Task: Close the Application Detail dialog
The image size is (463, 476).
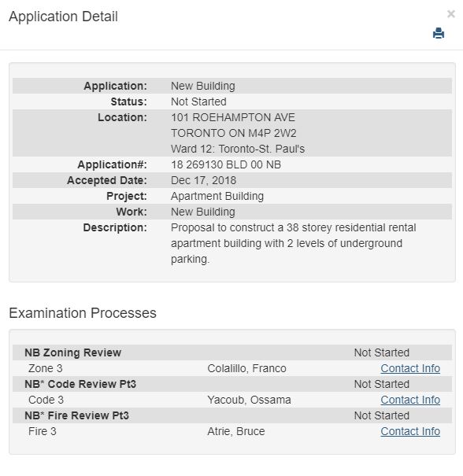Action: pos(451,13)
